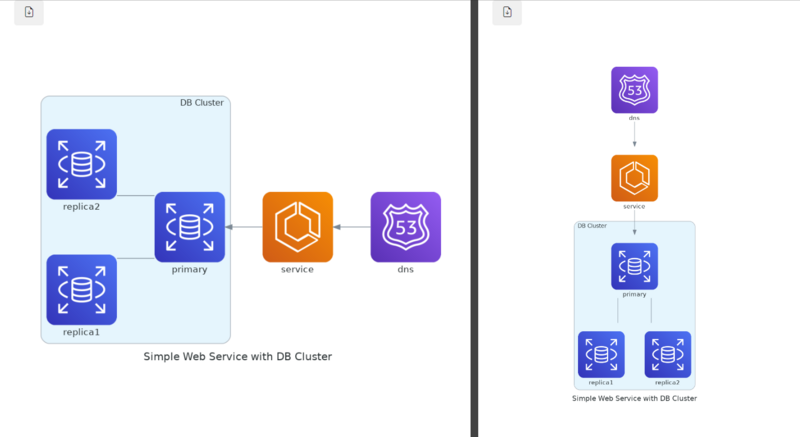Click the arrow from service to primary in left diagram

pos(243,227)
